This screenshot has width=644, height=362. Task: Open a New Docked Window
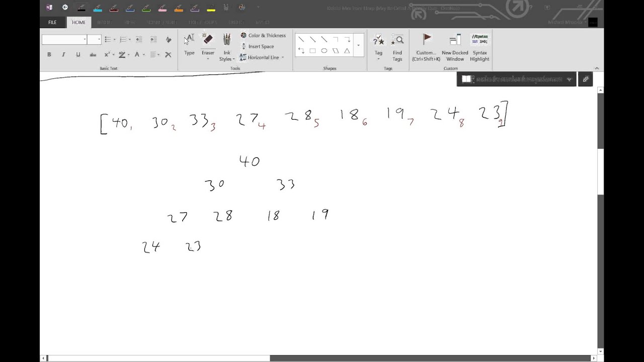(455, 47)
